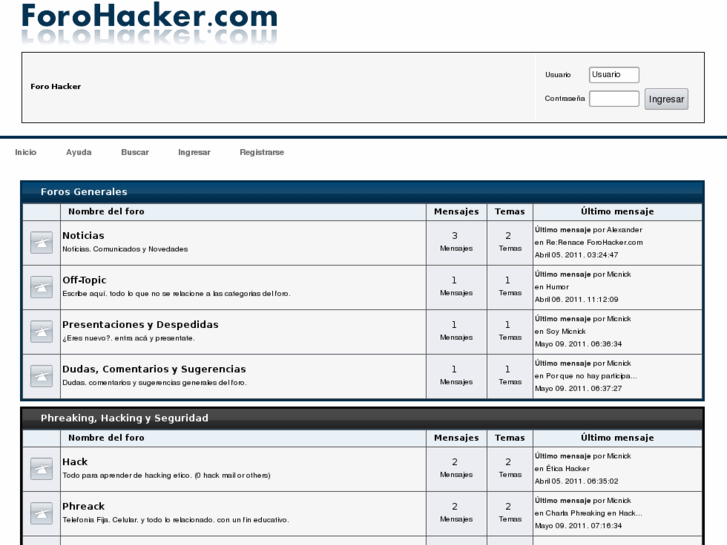Click the Noticias, Comunicados y Novedades description
The width and height of the screenshot is (727, 545).
pos(125,249)
